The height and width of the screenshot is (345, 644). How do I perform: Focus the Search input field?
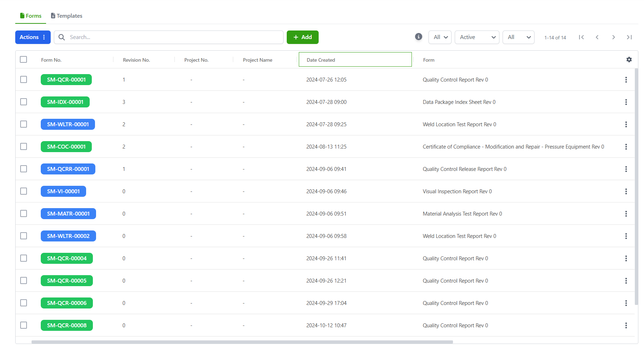click(x=169, y=37)
